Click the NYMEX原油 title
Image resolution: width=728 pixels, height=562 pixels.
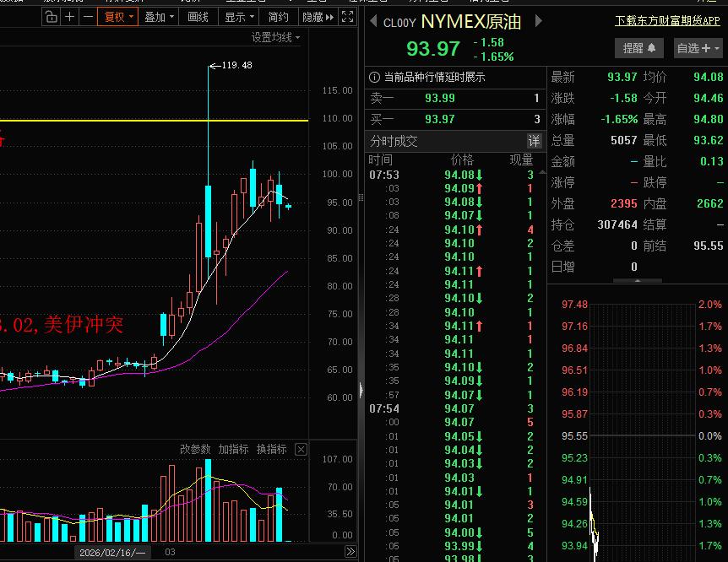[x=470, y=22]
